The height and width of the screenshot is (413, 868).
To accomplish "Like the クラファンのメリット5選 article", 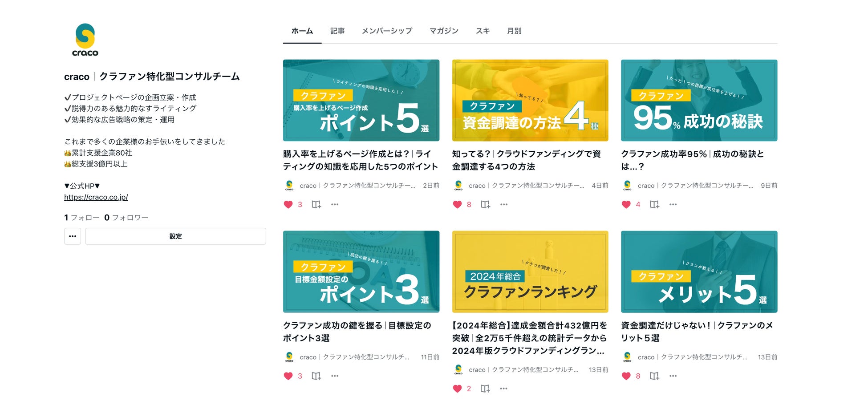I will 626,376.
